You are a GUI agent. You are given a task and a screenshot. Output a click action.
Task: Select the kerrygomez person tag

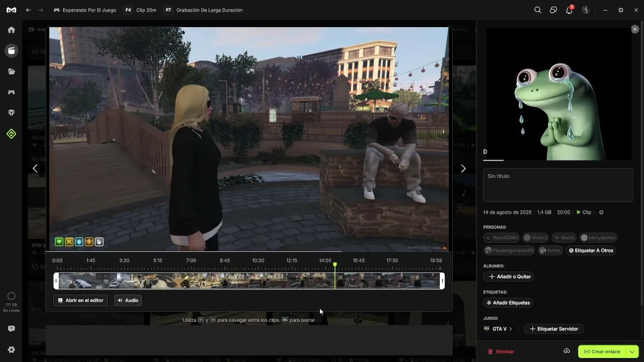tap(599, 238)
